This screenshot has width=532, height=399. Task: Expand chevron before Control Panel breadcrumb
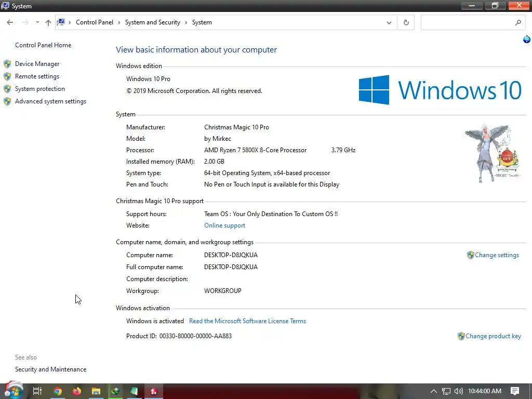coord(70,22)
